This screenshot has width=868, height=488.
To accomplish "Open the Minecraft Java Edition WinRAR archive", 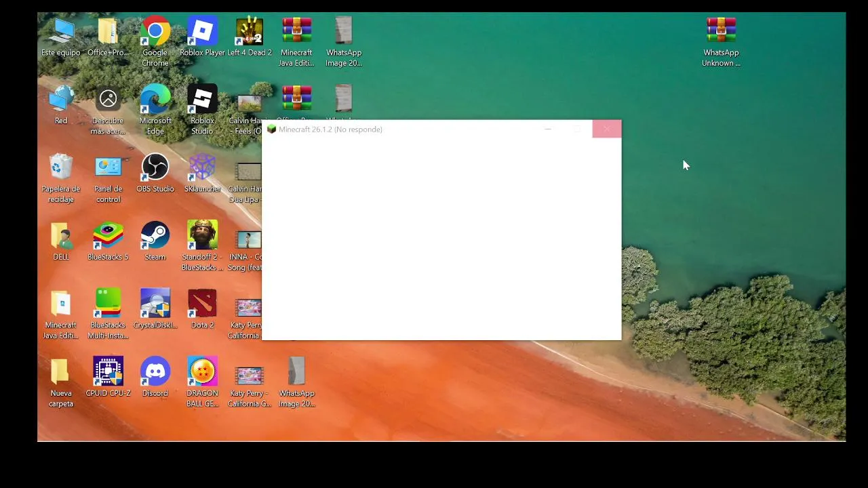I will [x=296, y=42].
